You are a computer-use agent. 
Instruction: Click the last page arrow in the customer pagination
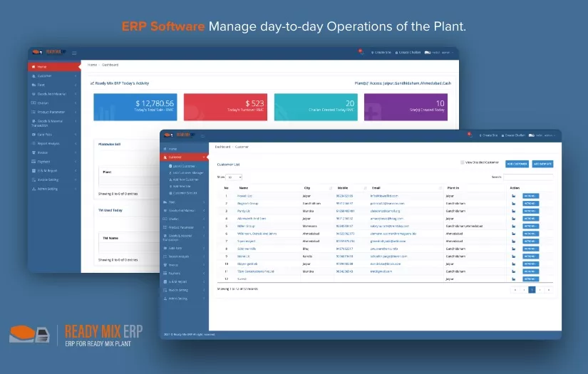click(x=549, y=290)
